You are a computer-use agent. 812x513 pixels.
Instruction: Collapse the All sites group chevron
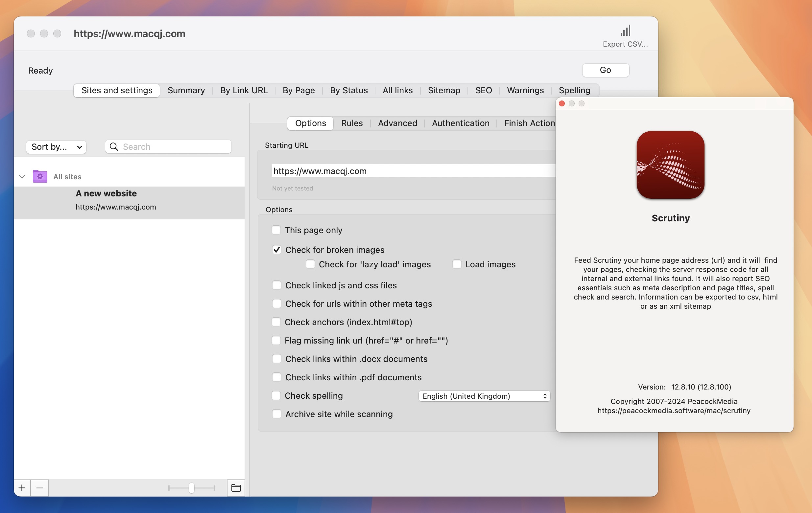click(22, 176)
